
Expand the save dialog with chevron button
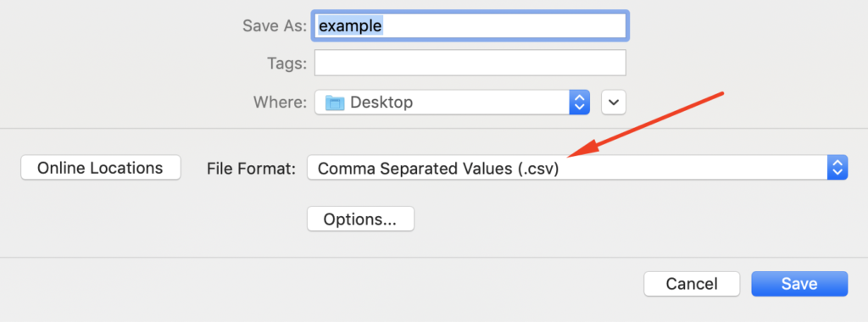click(x=614, y=103)
